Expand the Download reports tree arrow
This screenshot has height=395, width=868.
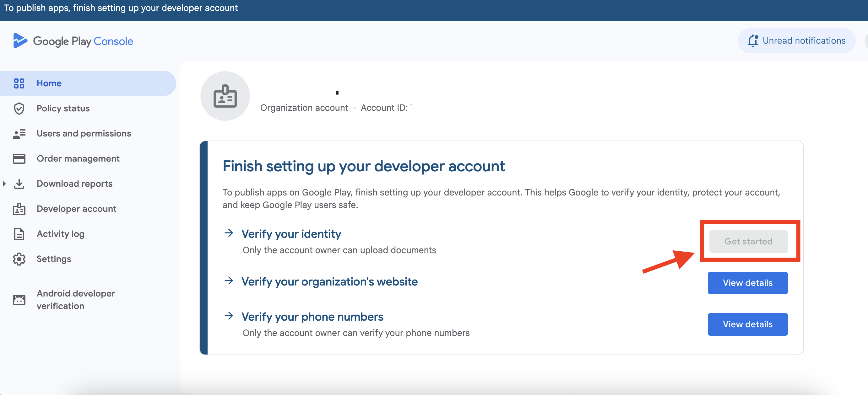coord(4,184)
